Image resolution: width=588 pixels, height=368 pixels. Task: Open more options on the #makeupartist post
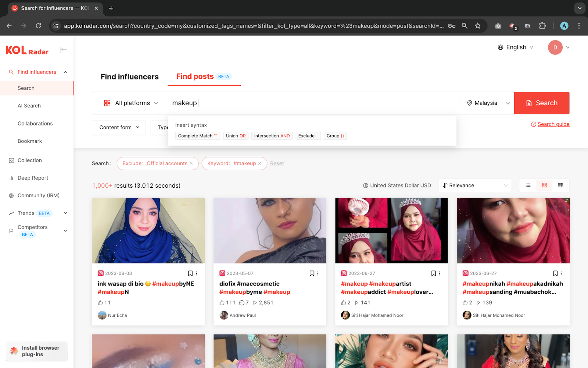pos(440,273)
